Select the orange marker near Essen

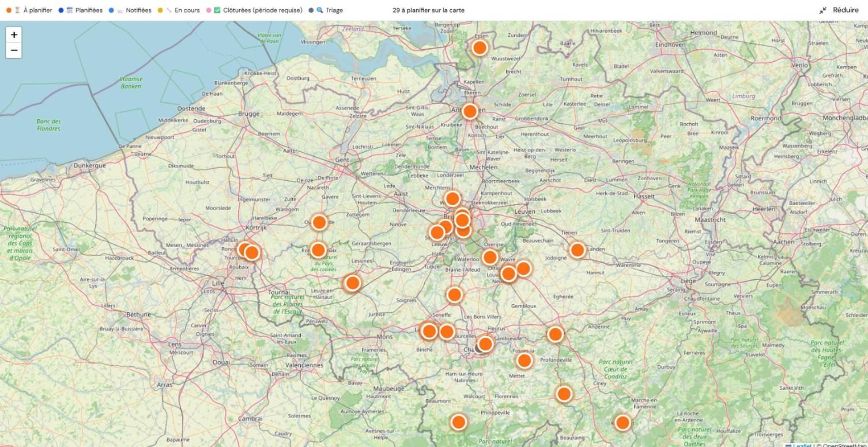click(480, 48)
